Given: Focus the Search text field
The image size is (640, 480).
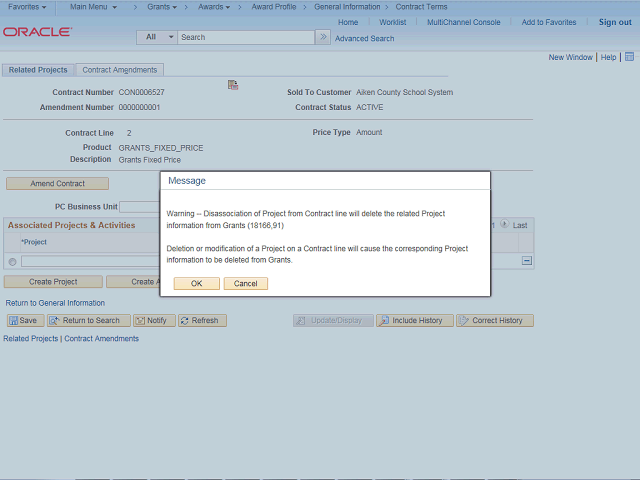Looking at the screenshot, I should 246,37.
